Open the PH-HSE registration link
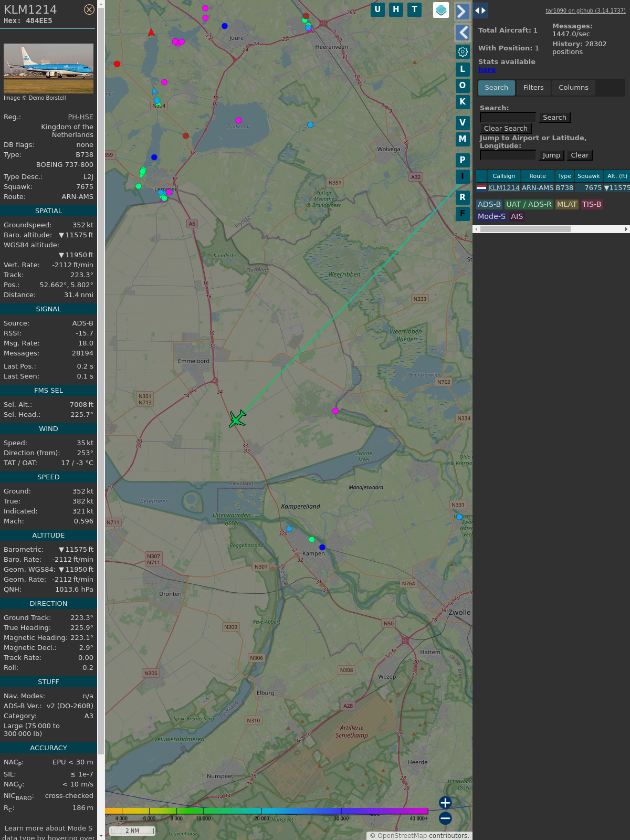630x840 pixels. point(80,117)
